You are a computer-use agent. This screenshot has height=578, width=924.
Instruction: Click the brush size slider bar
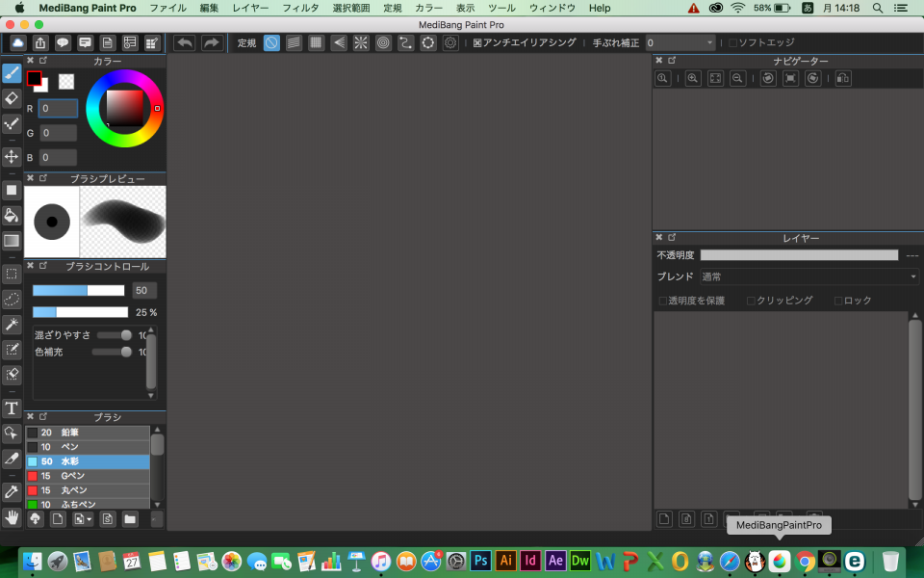coord(78,290)
